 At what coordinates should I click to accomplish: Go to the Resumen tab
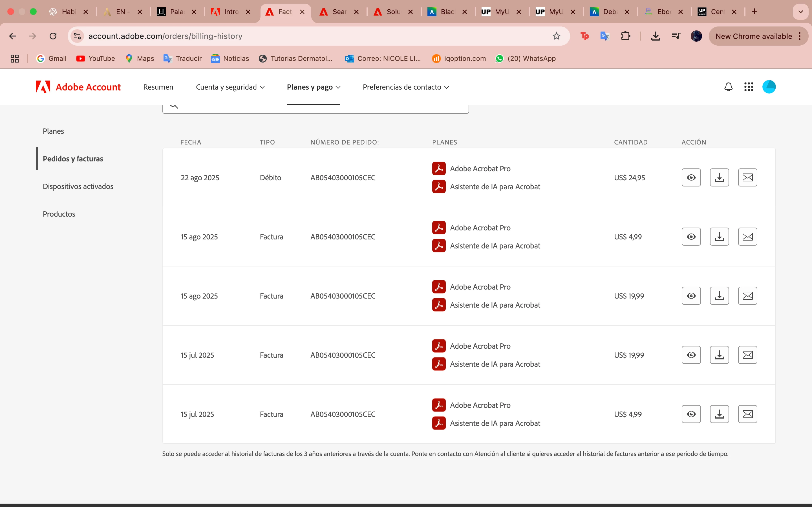pos(158,87)
